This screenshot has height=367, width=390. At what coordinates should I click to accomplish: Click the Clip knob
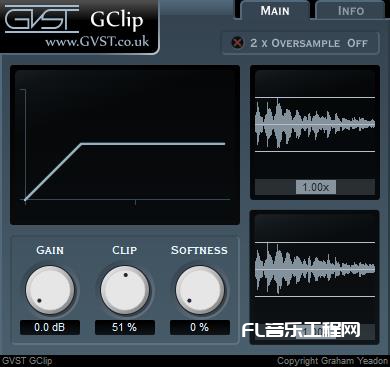click(x=125, y=290)
